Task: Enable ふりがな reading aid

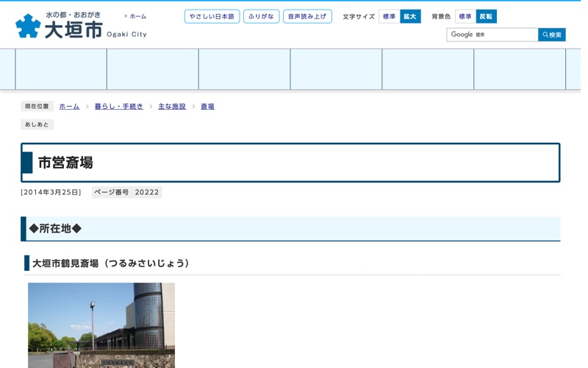Action: click(261, 16)
